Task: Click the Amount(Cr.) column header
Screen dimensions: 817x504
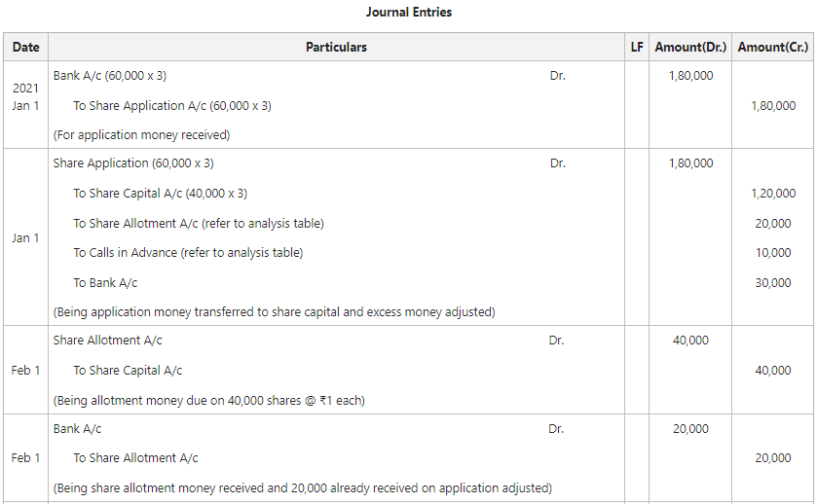Action: coord(773,47)
